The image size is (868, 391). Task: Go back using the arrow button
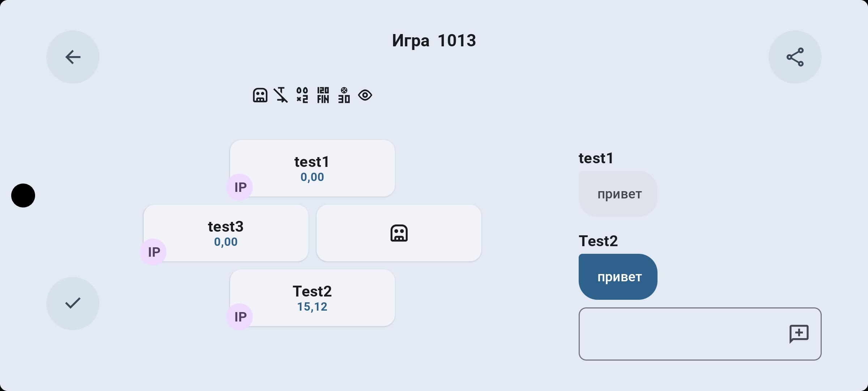(x=73, y=57)
